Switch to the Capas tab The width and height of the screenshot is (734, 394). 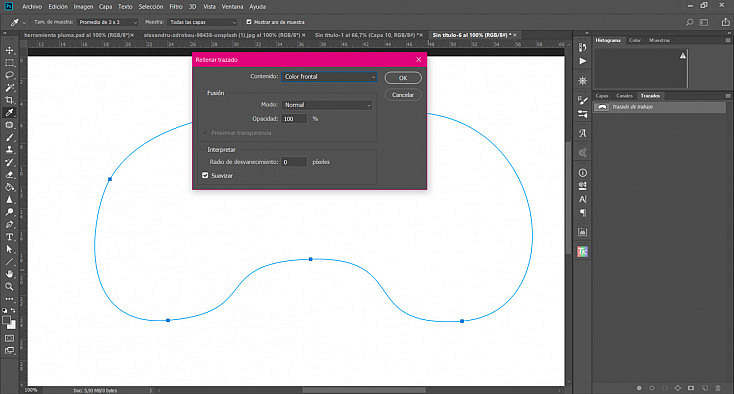602,95
